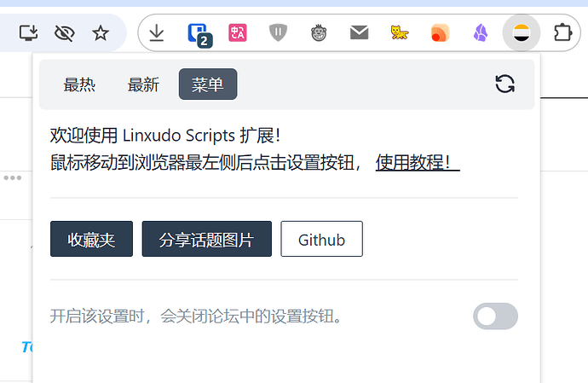Open the Github button

[322, 239]
